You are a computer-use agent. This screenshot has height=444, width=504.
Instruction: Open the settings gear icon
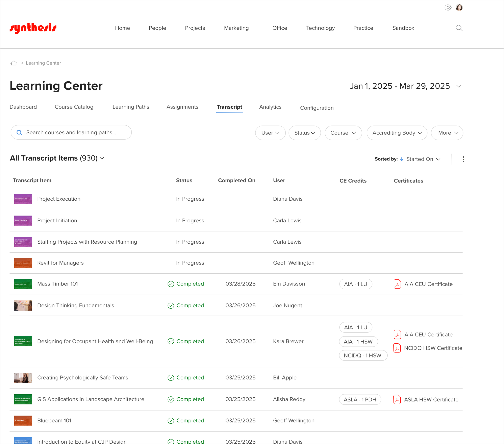click(x=448, y=7)
